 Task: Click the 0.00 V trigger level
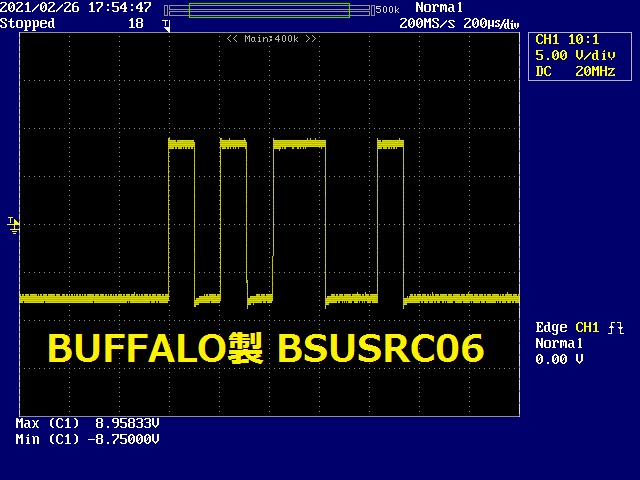point(559,359)
